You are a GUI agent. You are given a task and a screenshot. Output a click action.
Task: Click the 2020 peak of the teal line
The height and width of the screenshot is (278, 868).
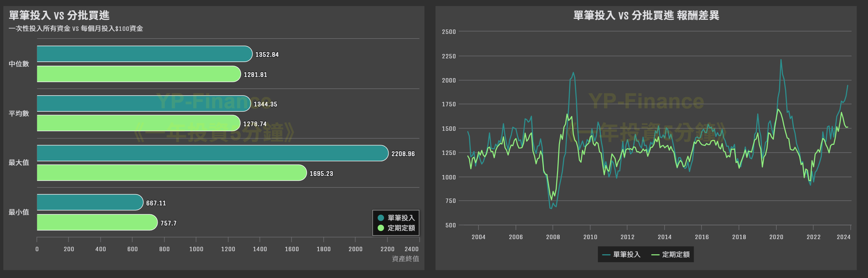click(x=781, y=60)
